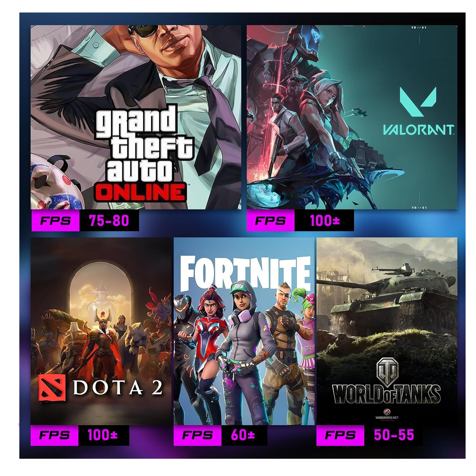Screen dimensions: 476x476
Task: Click the FORTNITE title lettering
Action: [245, 272]
